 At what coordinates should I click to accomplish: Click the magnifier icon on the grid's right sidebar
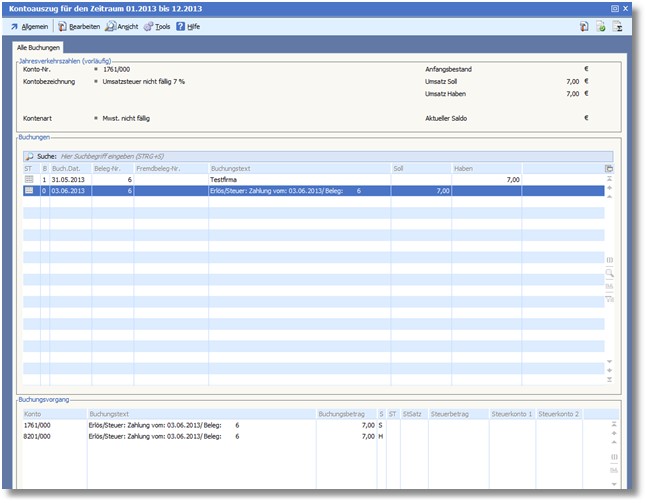tap(610, 272)
